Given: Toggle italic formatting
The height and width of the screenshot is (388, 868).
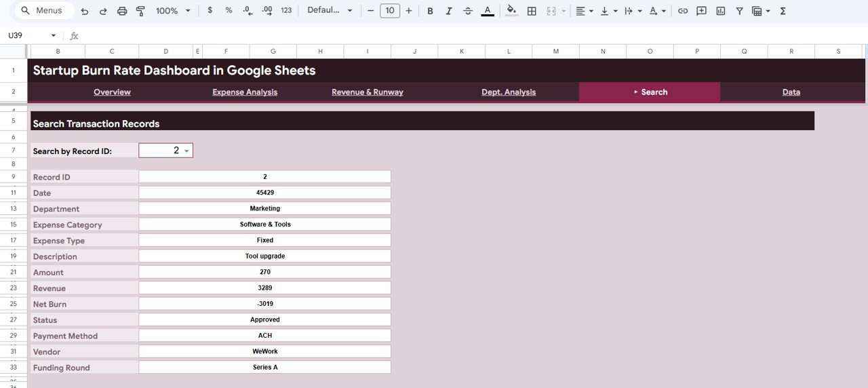Looking at the screenshot, I should [x=449, y=11].
